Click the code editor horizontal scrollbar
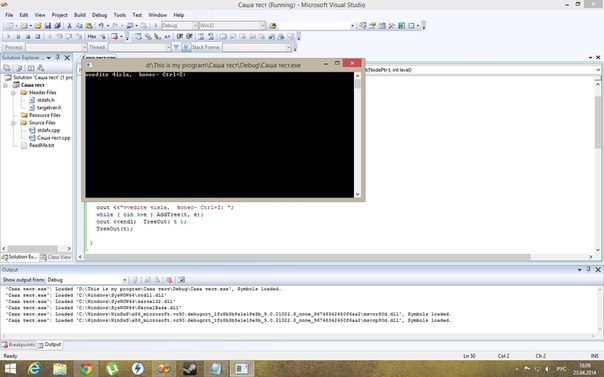Viewport: 604px width, 377px height. point(336,257)
